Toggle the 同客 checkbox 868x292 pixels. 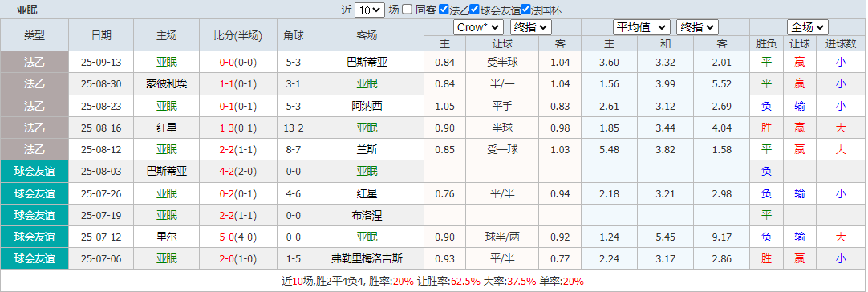coord(407,10)
